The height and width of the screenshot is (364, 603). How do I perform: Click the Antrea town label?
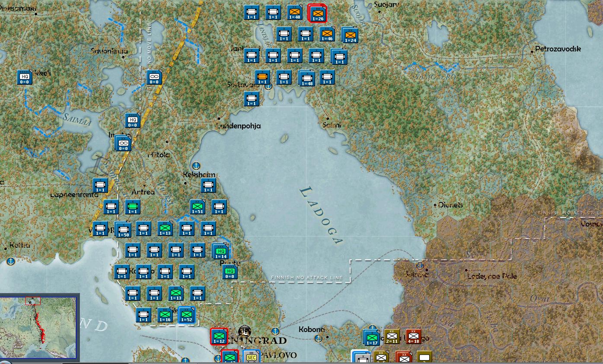pos(143,192)
